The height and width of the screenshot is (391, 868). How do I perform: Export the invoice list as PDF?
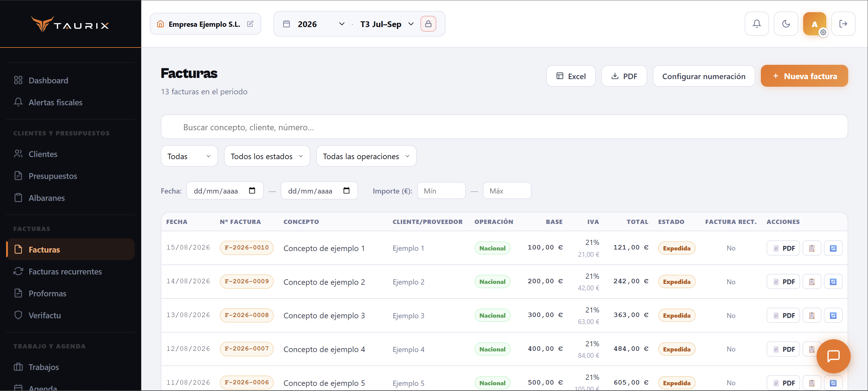pyautogui.click(x=624, y=76)
